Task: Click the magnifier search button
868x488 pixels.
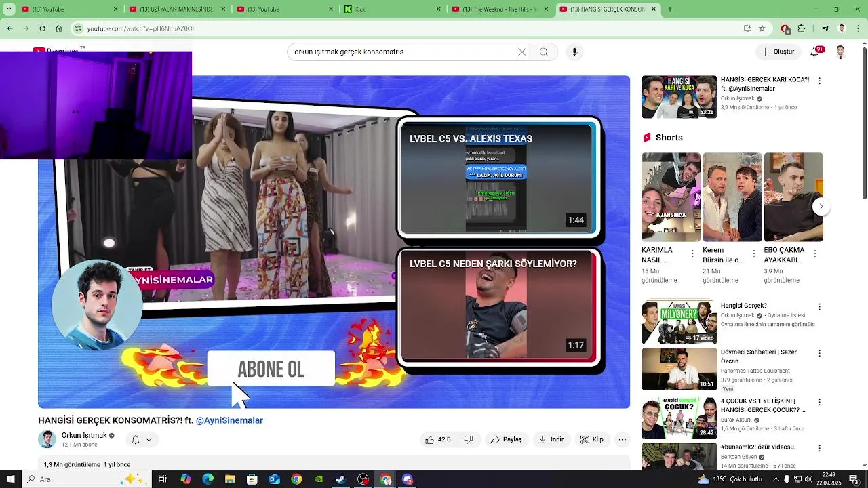Action: pos(544,52)
